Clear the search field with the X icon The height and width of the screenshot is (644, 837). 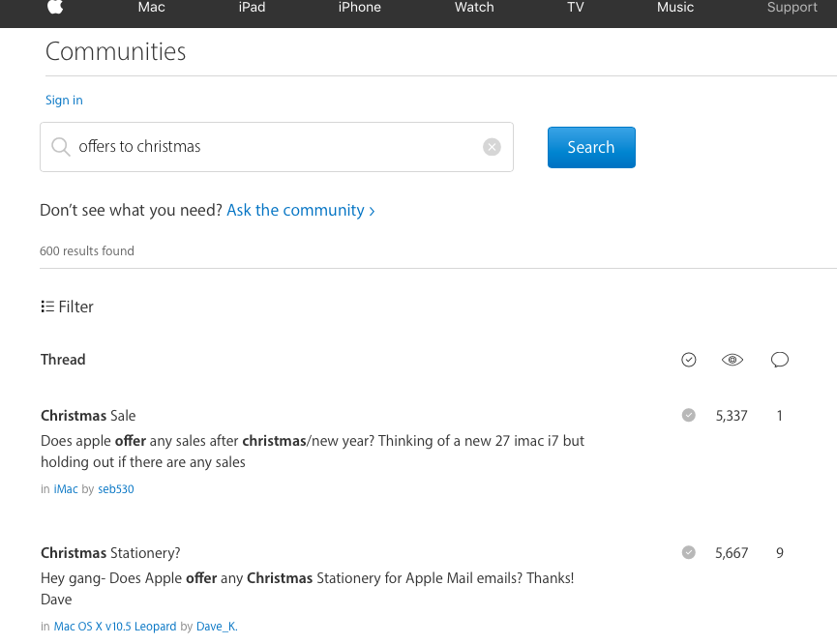[x=492, y=147]
